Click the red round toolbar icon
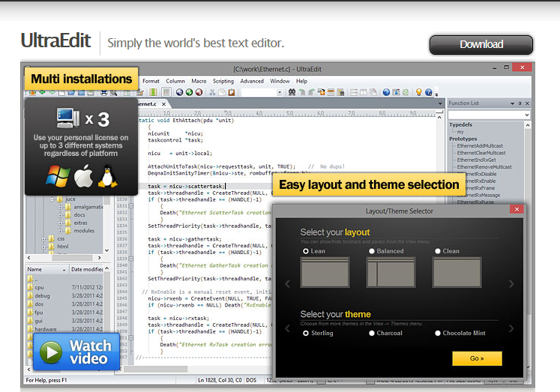 [x=199, y=92]
